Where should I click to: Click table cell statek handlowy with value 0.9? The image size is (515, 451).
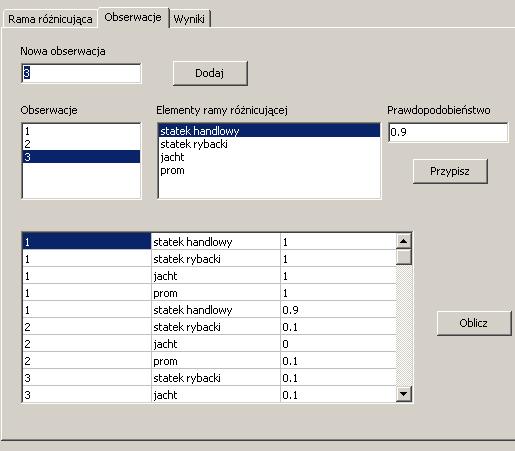coord(216,310)
